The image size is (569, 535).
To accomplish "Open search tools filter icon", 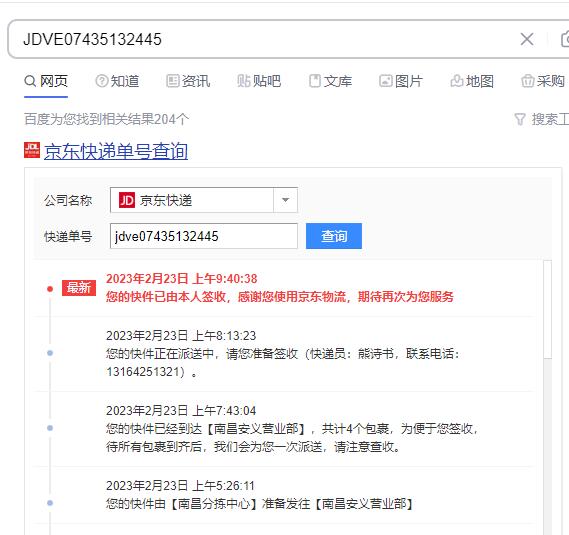I will click(520, 119).
